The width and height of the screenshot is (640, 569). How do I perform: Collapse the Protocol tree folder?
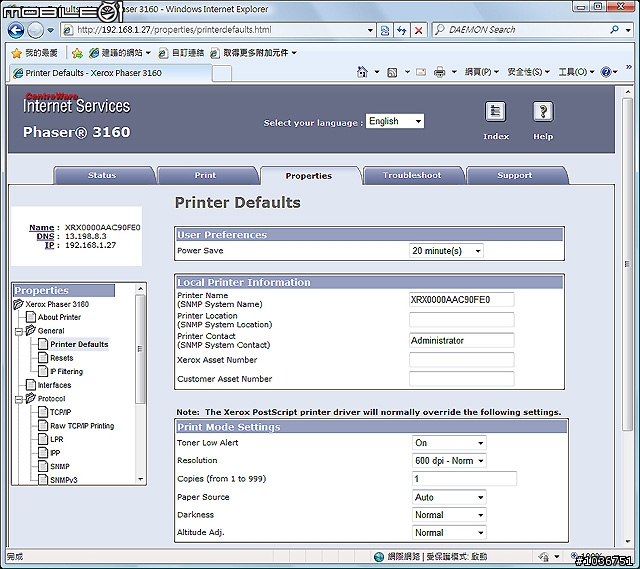pyautogui.click(x=18, y=399)
